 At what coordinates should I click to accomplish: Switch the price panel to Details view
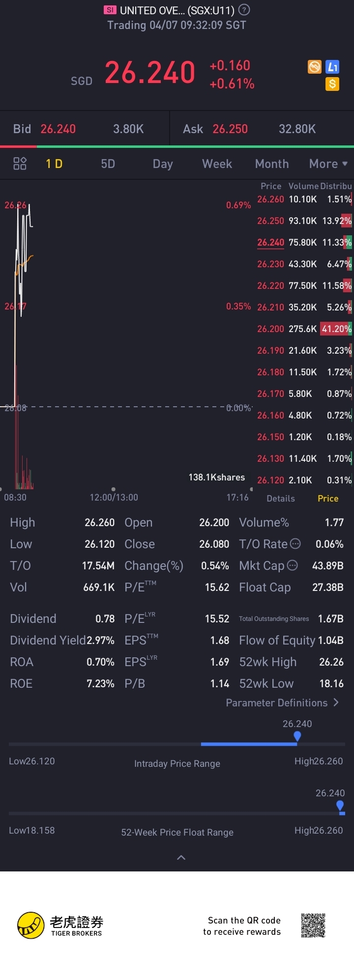click(x=281, y=499)
